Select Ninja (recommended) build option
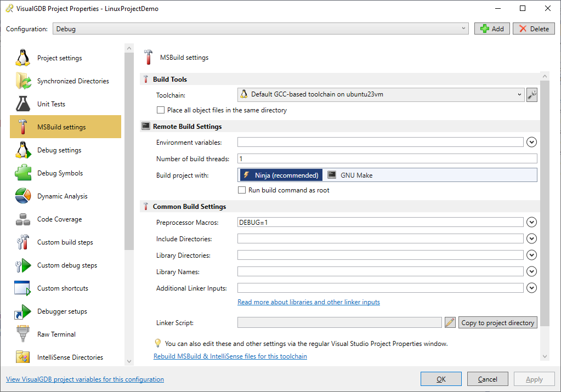This screenshot has height=392, width=561. pos(281,175)
